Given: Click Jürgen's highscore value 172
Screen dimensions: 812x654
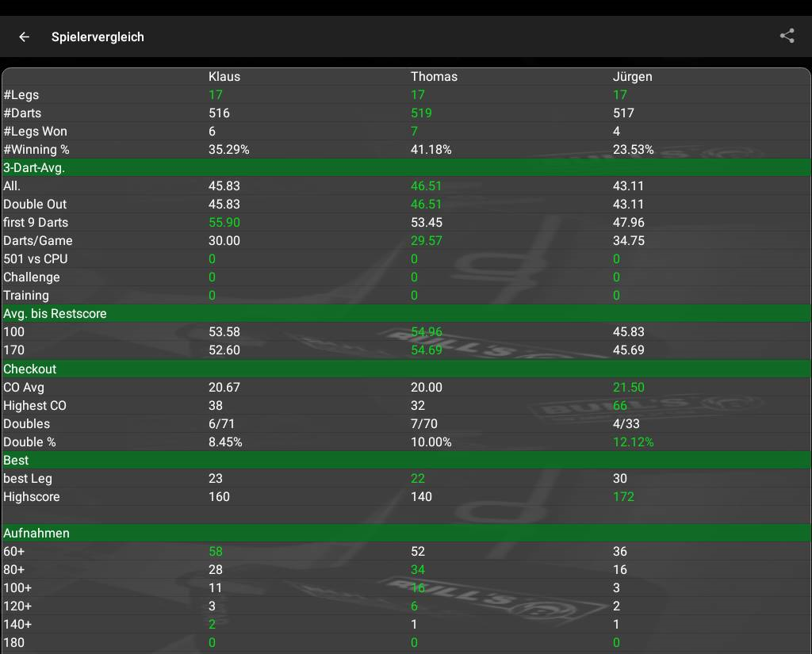Looking at the screenshot, I should (624, 497).
